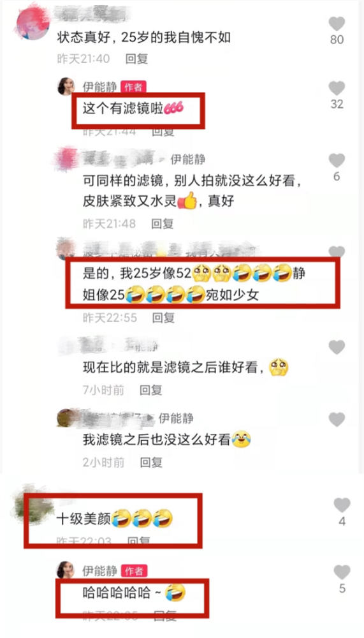Open 伊能静 avatar above 哈哈哈哈哈 reply
Viewport: 364px width, 638px height.
click(66, 570)
